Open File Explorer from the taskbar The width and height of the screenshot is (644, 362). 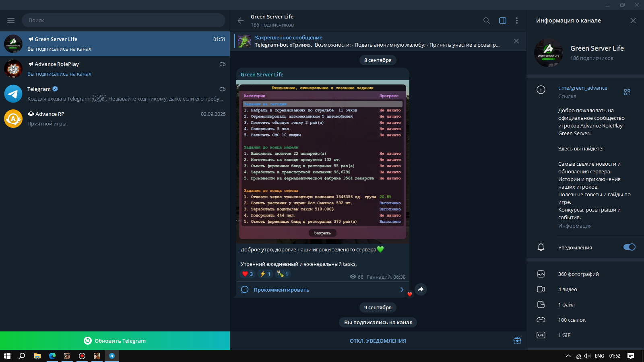pos(37,356)
